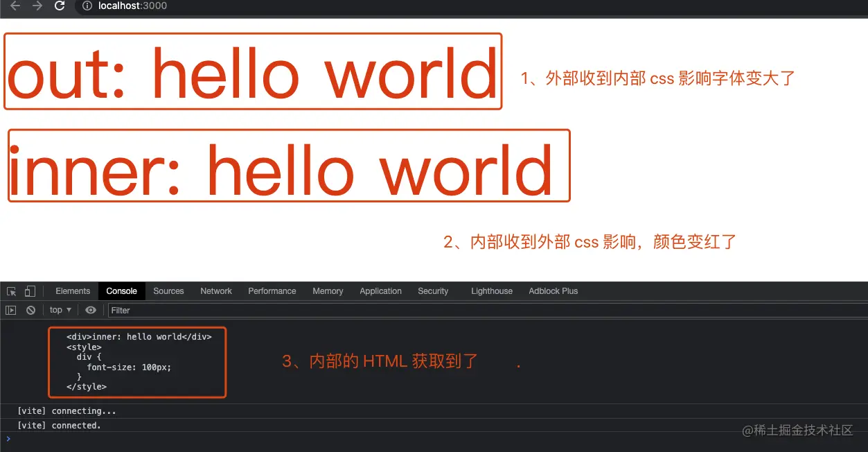Screen dimensions: 868x452
Task: Select the Console tab
Action: 121,291
